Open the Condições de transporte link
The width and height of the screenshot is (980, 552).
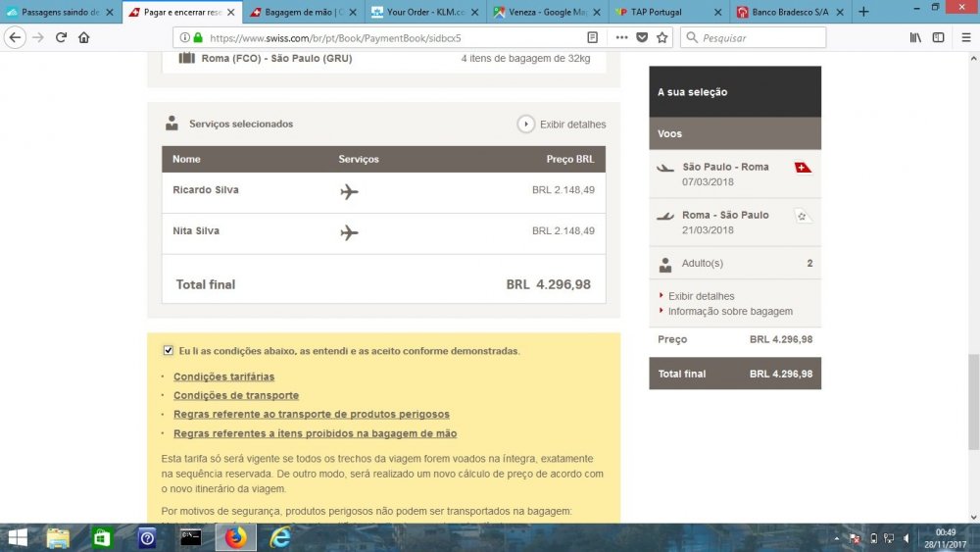235,395
